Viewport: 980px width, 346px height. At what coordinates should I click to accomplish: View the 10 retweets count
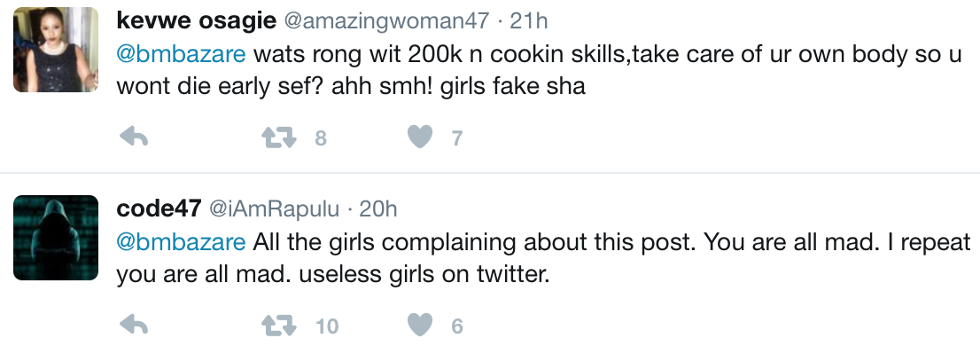pyautogui.click(x=327, y=326)
